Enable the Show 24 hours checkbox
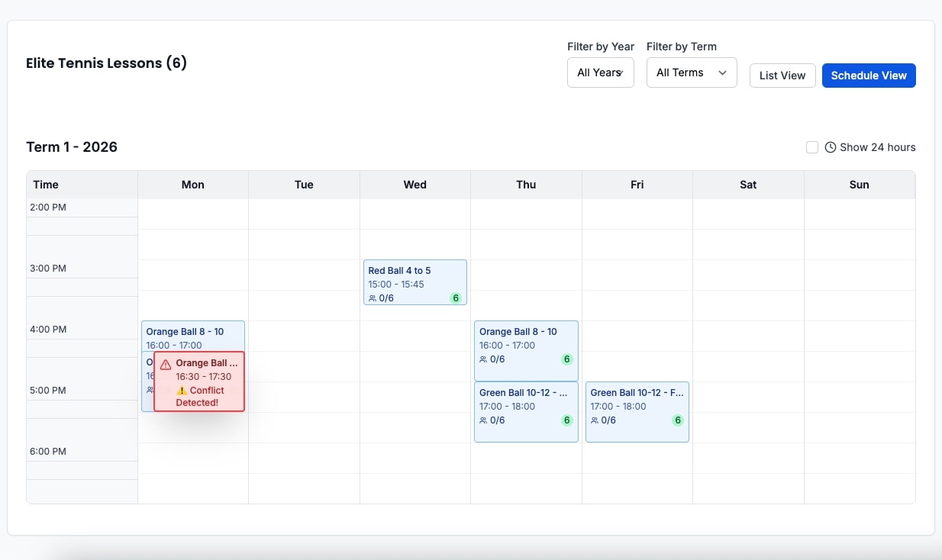The image size is (942, 560). pyautogui.click(x=812, y=146)
